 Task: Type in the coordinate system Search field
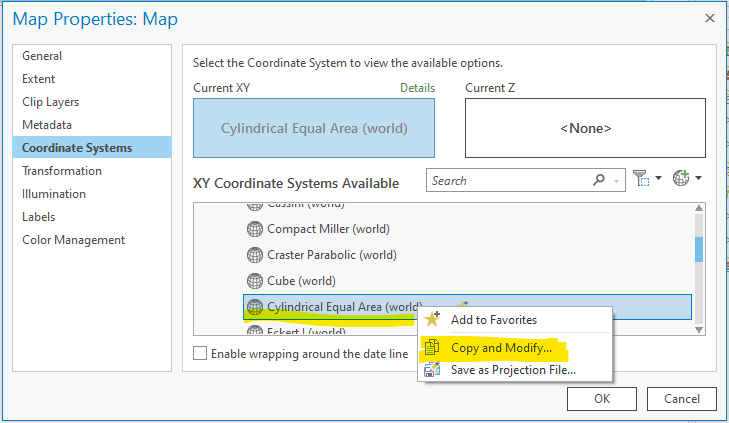point(510,181)
